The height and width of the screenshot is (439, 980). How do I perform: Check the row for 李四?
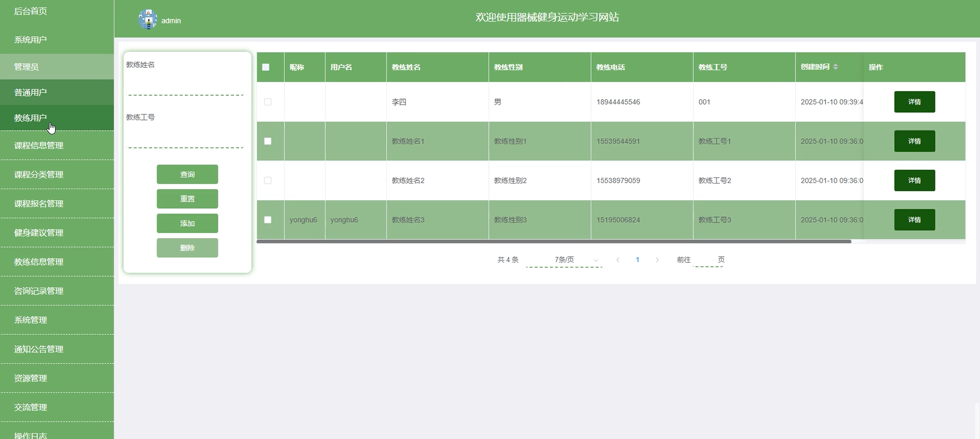(x=268, y=102)
